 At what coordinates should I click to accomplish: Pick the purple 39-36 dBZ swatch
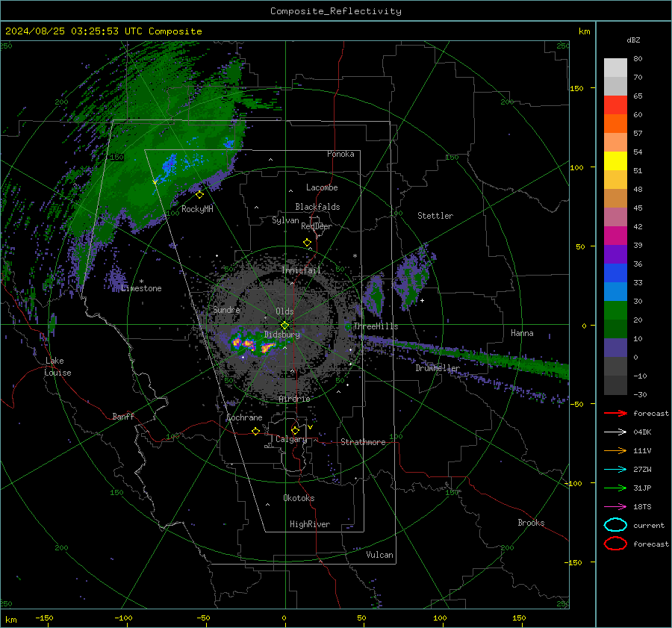(615, 254)
